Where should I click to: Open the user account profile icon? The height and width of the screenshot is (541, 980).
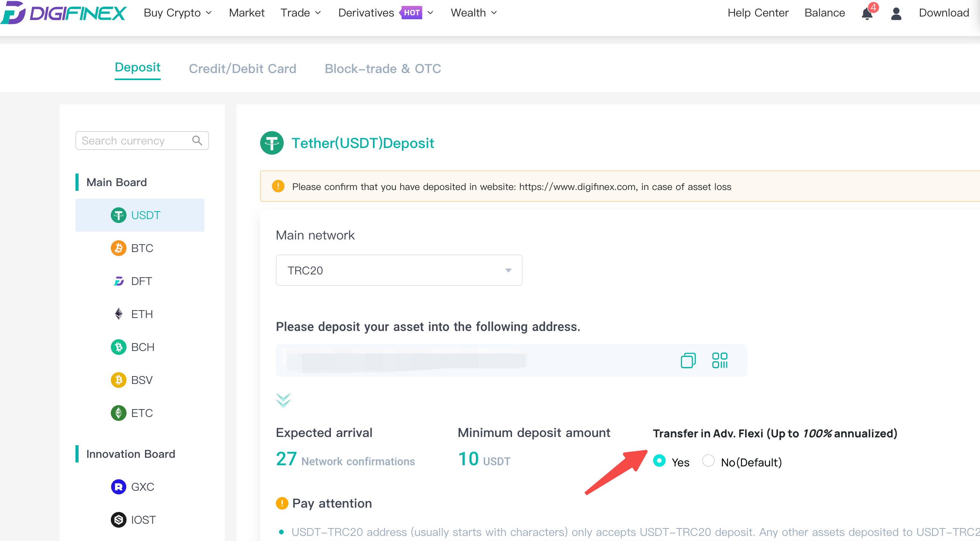(x=896, y=13)
